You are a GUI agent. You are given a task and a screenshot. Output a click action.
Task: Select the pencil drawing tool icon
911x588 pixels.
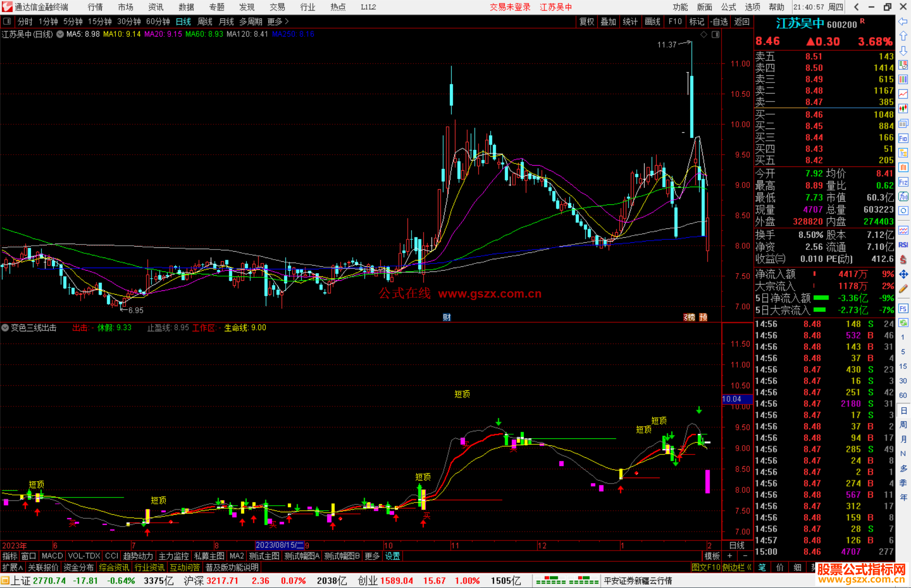(x=903, y=289)
